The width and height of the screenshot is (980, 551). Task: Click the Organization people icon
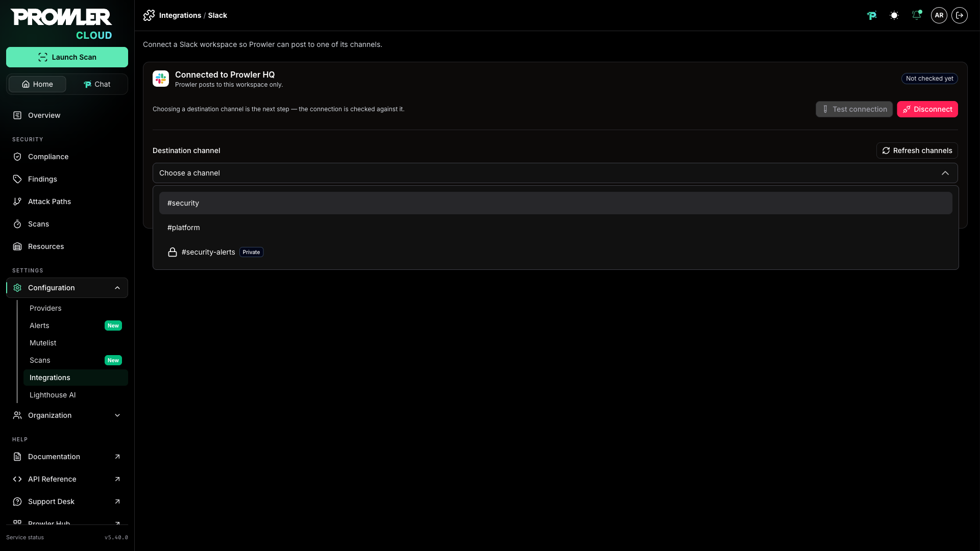coord(17,415)
